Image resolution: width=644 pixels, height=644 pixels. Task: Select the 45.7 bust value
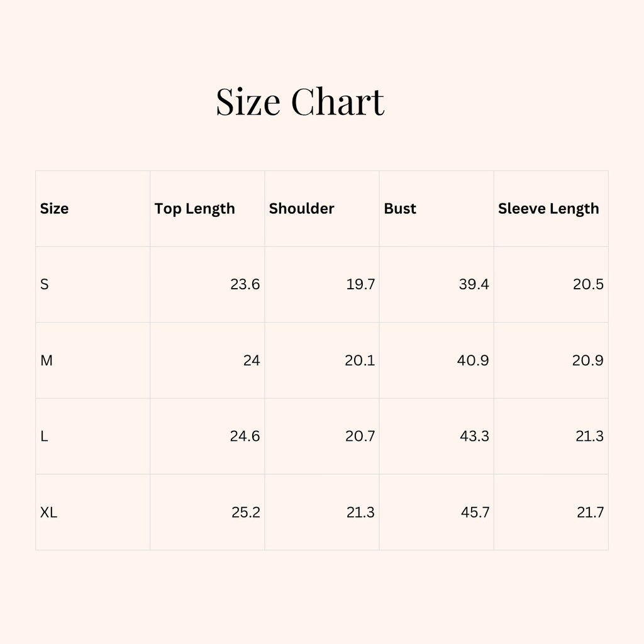(475, 513)
